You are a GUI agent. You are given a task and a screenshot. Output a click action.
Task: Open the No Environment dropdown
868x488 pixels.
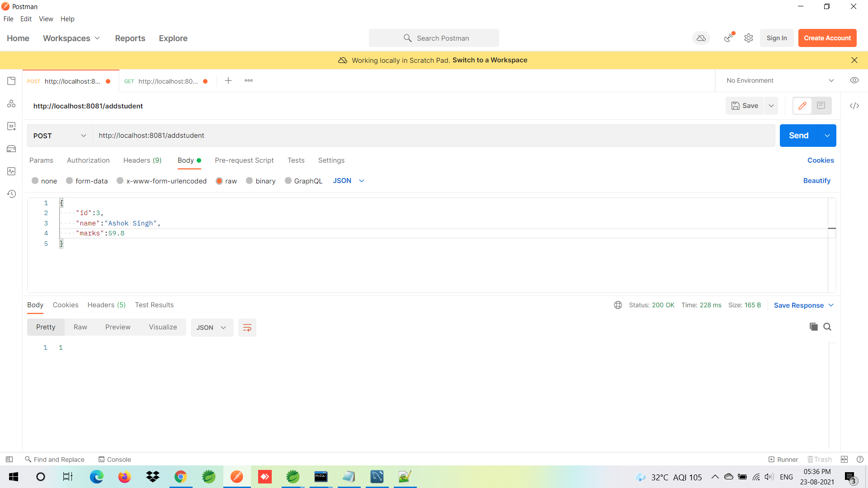pos(779,80)
